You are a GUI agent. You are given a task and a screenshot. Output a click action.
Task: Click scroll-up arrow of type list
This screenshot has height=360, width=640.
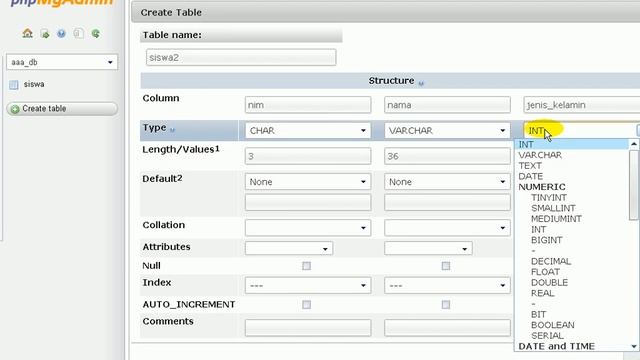634,144
